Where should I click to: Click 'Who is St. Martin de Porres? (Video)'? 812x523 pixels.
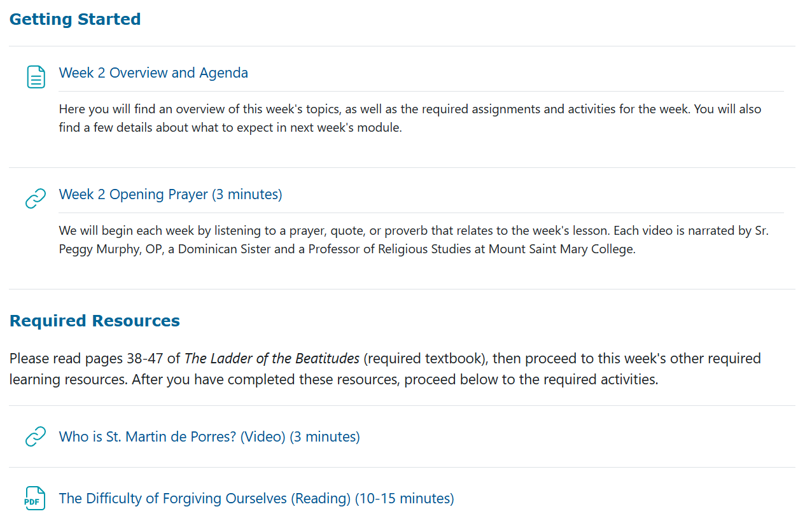(209, 436)
